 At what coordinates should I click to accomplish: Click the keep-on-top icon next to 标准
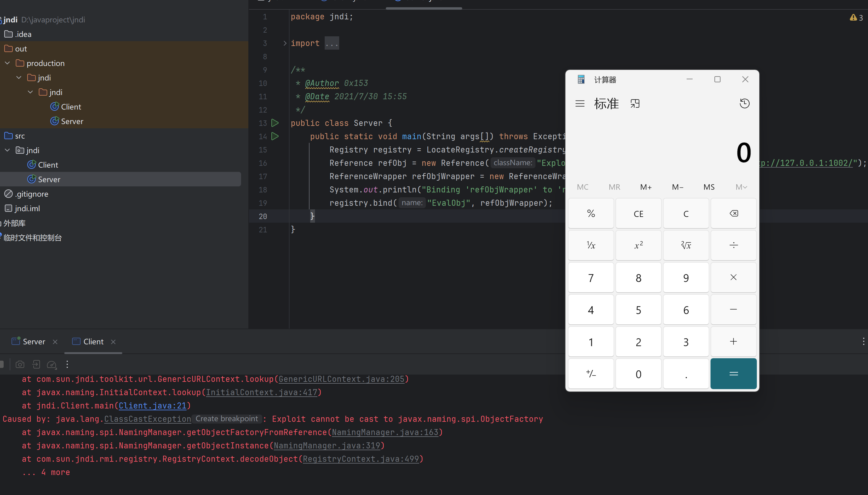[x=635, y=103]
